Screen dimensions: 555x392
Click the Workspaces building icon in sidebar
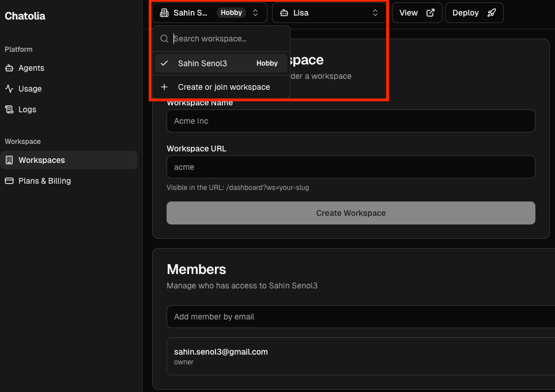[x=9, y=160]
